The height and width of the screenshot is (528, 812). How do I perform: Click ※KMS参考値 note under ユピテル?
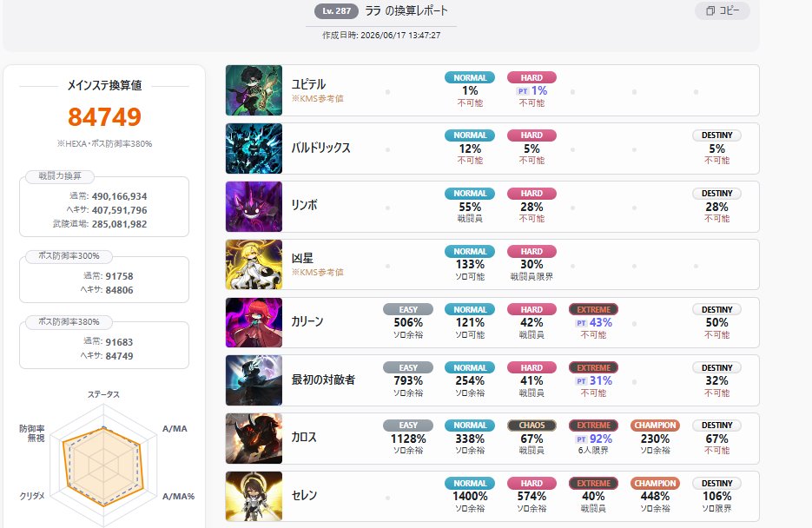pyautogui.click(x=318, y=98)
